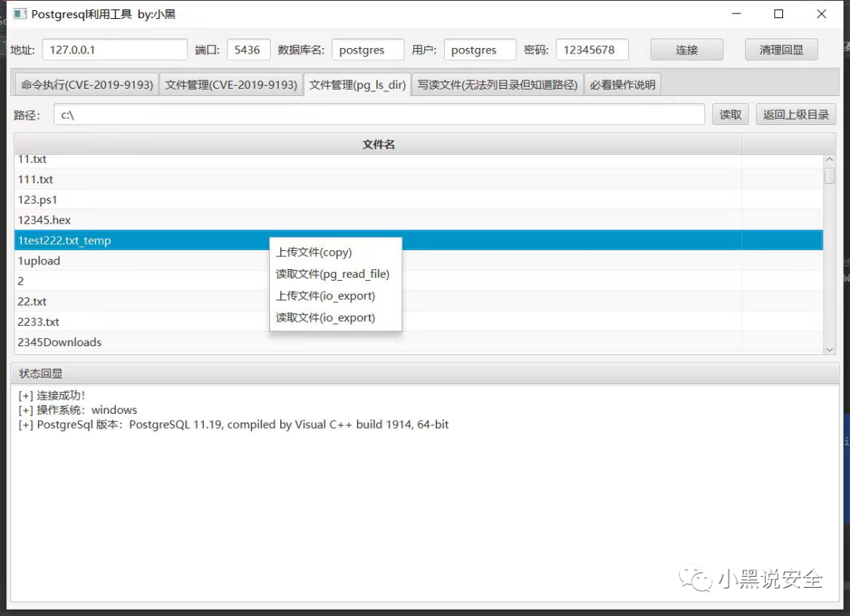Screen dimensions: 850x616
Task: Click the 连接 connect button
Action: (686, 50)
